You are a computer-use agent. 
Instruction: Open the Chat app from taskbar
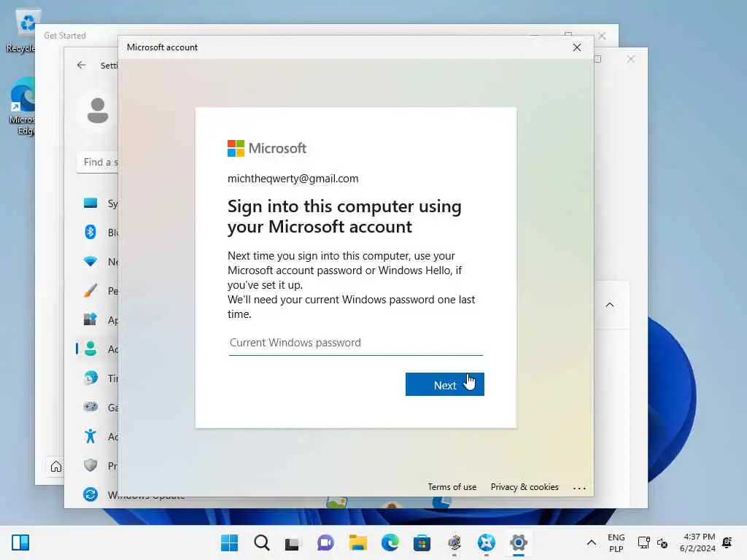(325, 542)
